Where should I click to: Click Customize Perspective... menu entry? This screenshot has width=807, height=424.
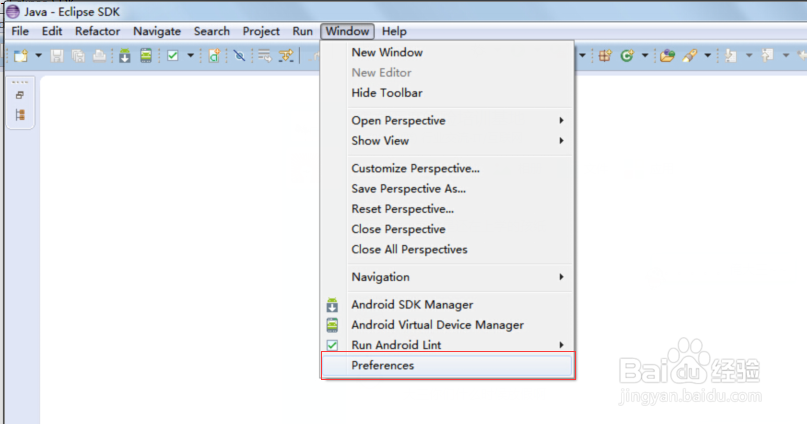[x=415, y=168]
